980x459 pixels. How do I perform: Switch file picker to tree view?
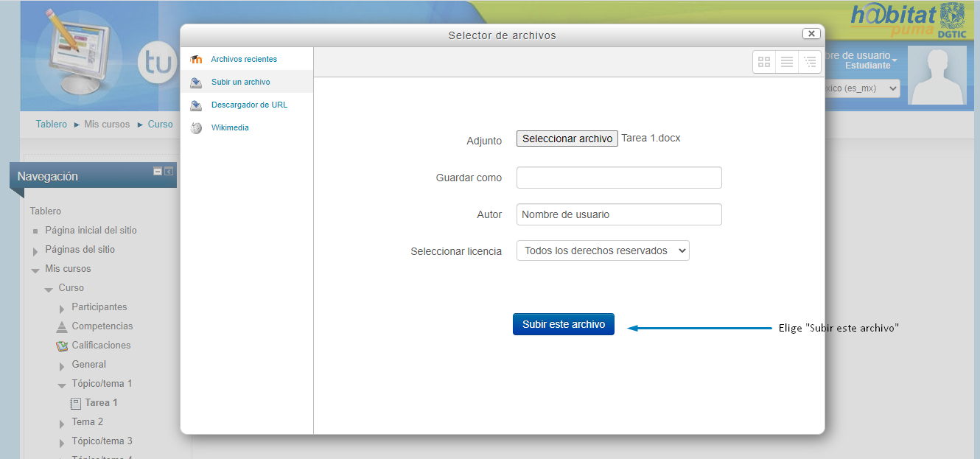810,63
